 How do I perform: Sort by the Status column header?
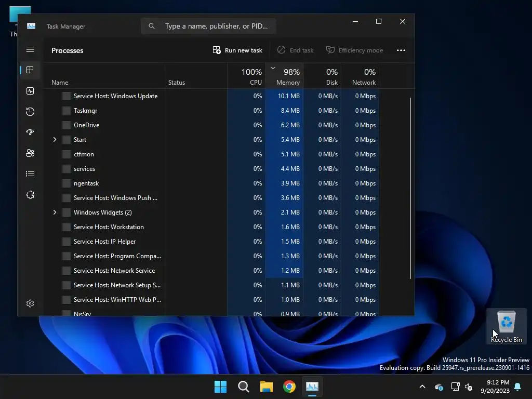coord(196,76)
